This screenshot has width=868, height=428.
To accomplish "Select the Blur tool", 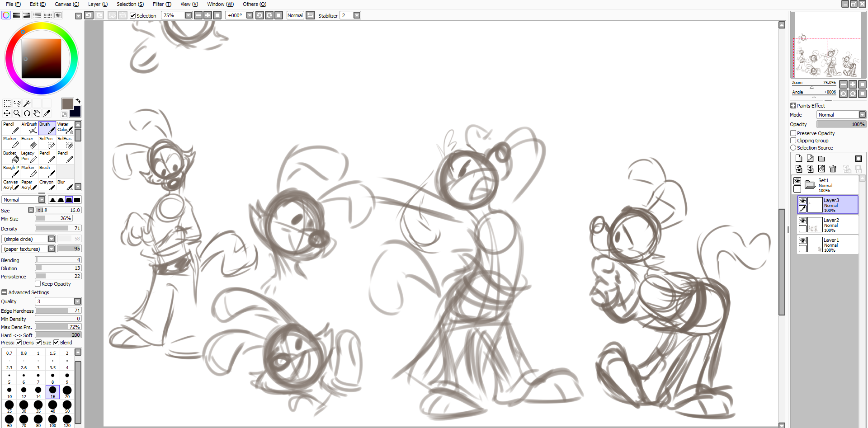I will pyautogui.click(x=65, y=185).
